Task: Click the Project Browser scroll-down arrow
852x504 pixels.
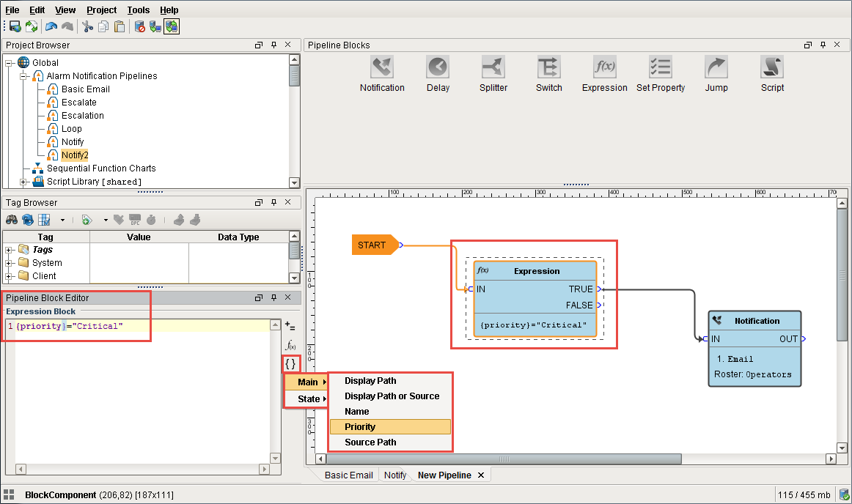Action: (x=294, y=182)
